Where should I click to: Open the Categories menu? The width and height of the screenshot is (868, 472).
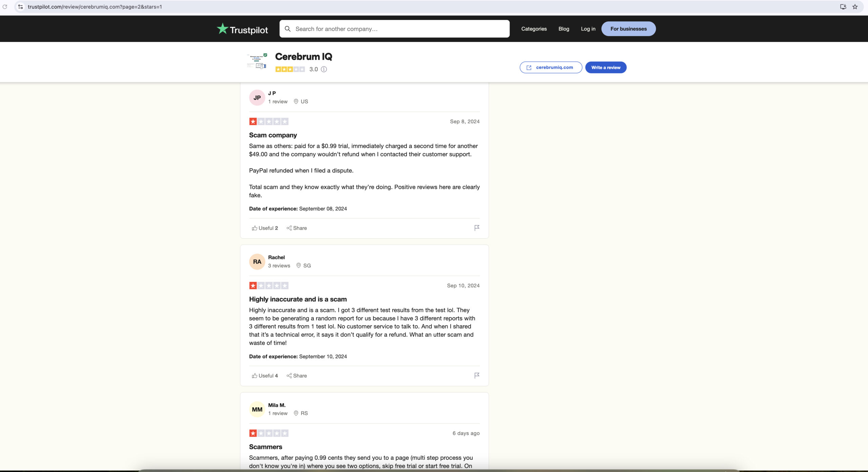(x=534, y=29)
